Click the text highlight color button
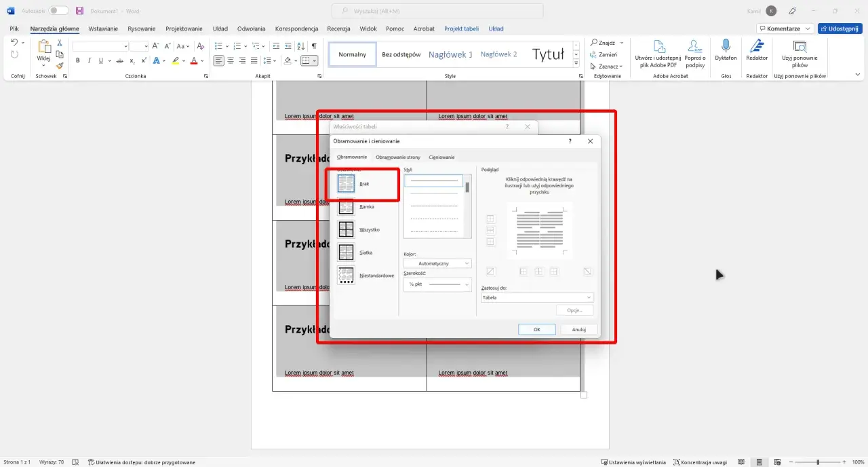This screenshot has height=467, width=868. (175, 60)
